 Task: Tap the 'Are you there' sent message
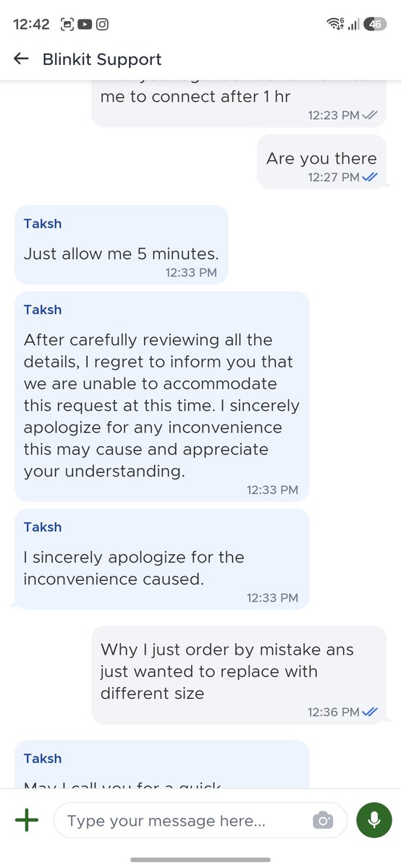[x=321, y=162]
